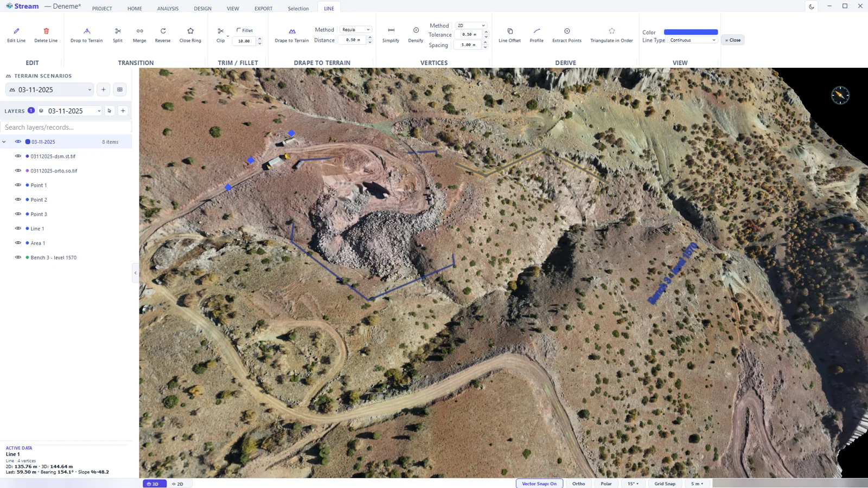This screenshot has width=868, height=488.
Task: Collapse the 03-11-2025 layer group
Action: coord(4,142)
